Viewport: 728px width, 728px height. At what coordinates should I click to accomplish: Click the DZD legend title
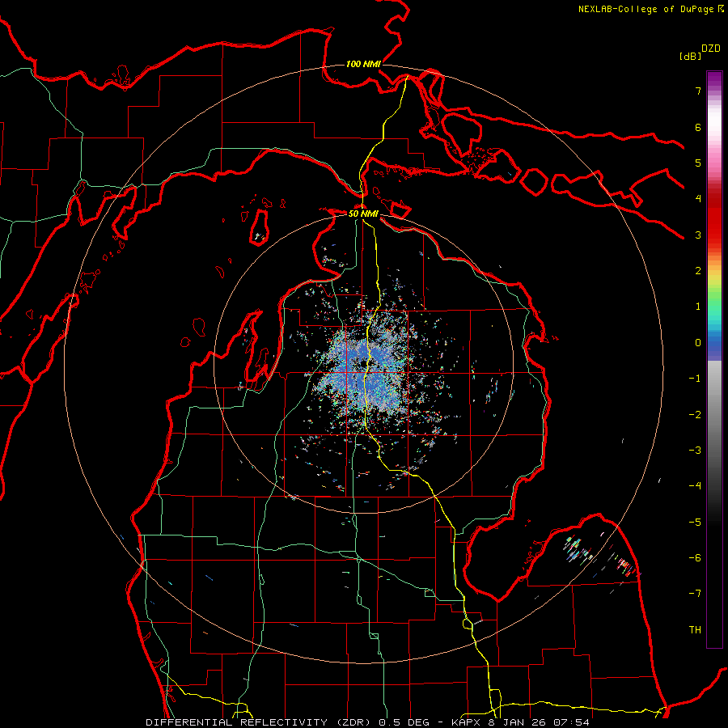click(711, 49)
